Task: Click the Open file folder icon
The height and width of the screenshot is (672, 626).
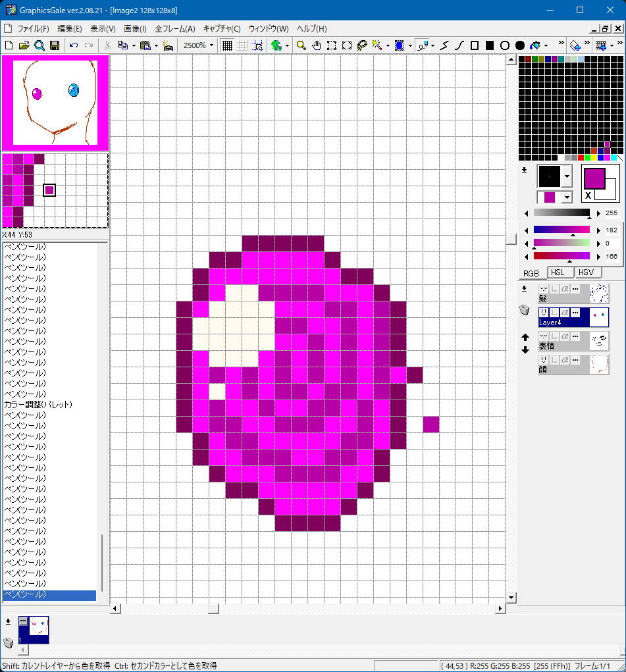Action: (24, 45)
